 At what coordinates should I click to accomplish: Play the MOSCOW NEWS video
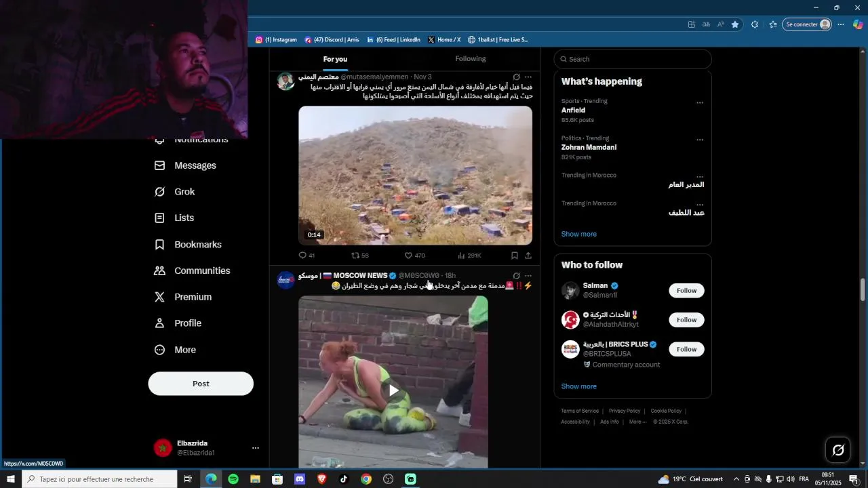pyautogui.click(x=393, y=390)
